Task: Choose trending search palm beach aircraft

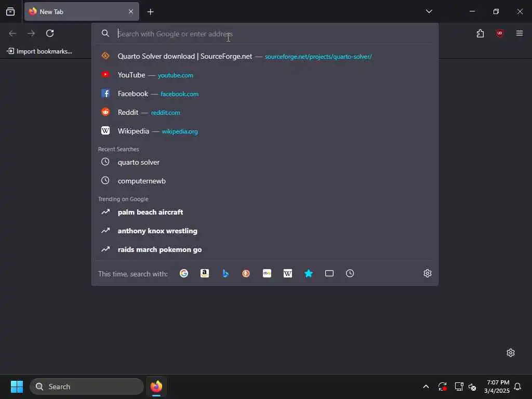Action: pyautogui.click(x=264, y=212)
